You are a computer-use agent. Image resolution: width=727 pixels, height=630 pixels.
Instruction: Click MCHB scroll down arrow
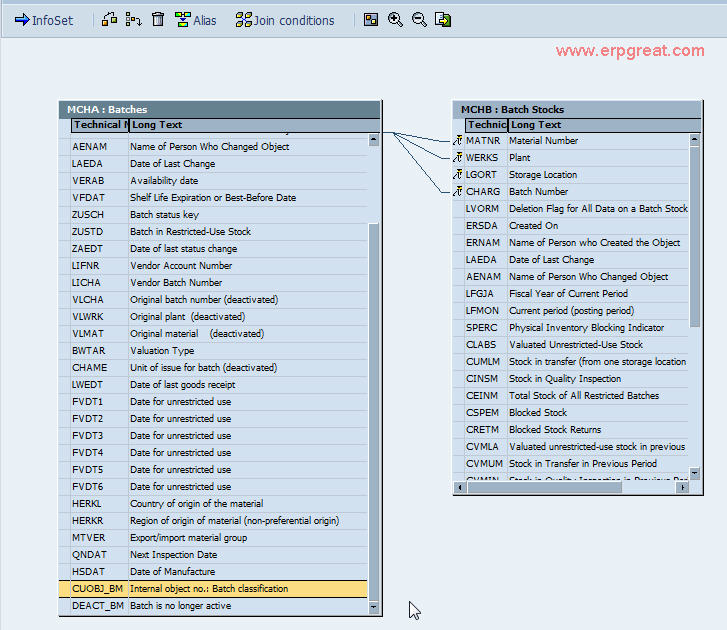click(695, 473)
